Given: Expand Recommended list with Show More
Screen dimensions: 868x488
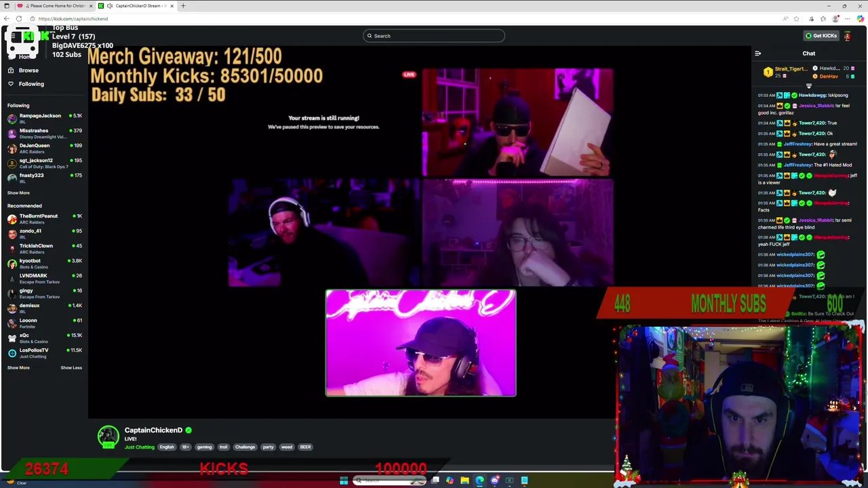Looking at the screenshot, I should pos(18,368).
